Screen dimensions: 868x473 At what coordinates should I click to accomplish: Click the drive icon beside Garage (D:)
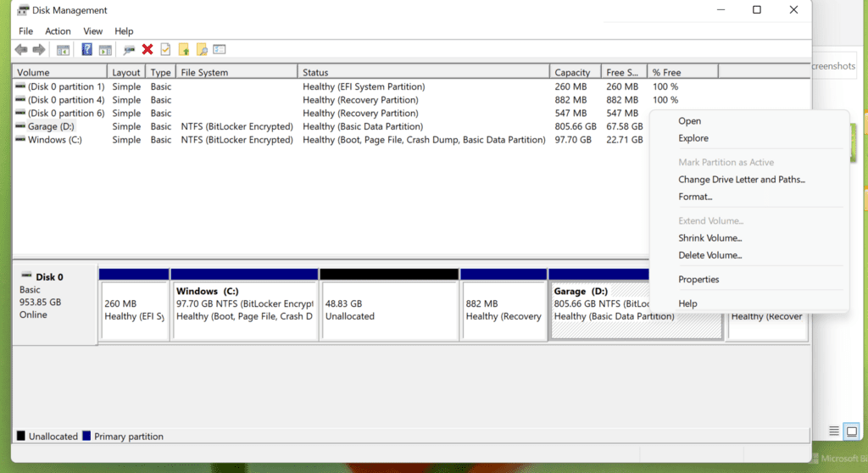(20, 126)
